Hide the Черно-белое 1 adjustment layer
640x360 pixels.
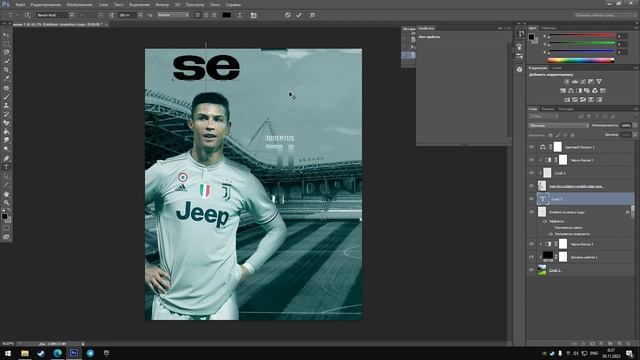531,244
